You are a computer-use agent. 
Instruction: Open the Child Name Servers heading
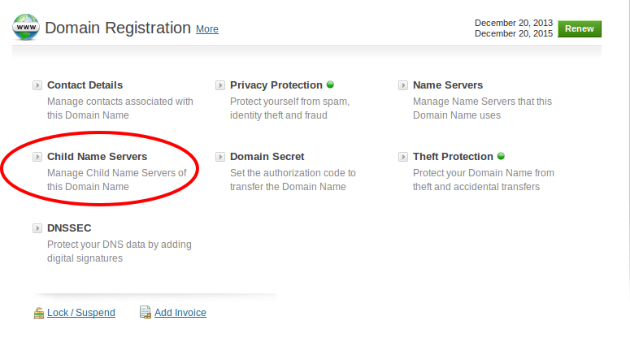click(x=97, y=157)
